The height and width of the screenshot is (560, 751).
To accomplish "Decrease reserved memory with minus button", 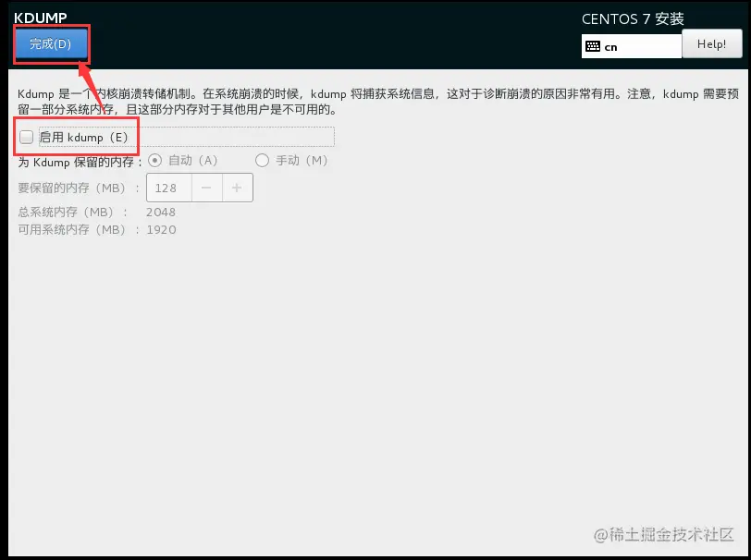I will (x=207, y=188).
